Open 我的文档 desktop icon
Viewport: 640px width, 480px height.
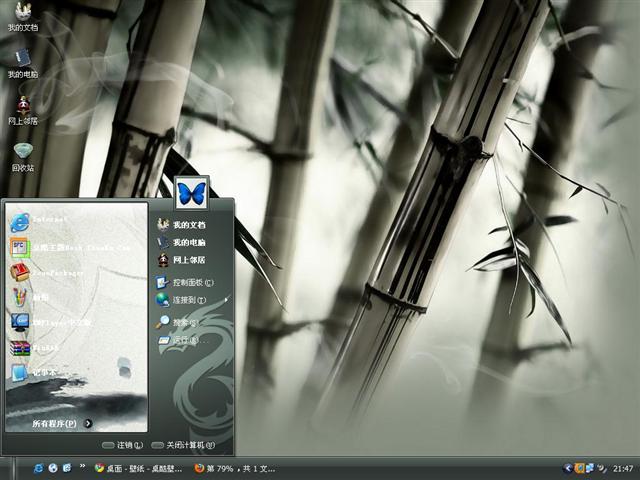pyautogui.click(x=23, y=16)
